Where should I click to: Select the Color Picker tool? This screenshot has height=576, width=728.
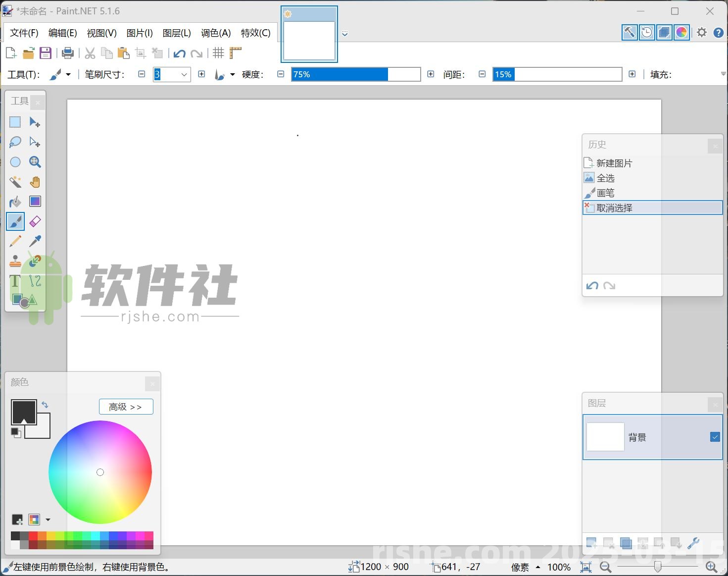click(35, 241)
